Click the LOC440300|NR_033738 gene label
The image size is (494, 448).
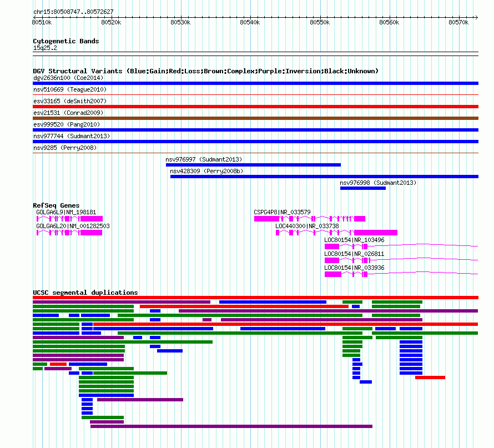(307, 226)
